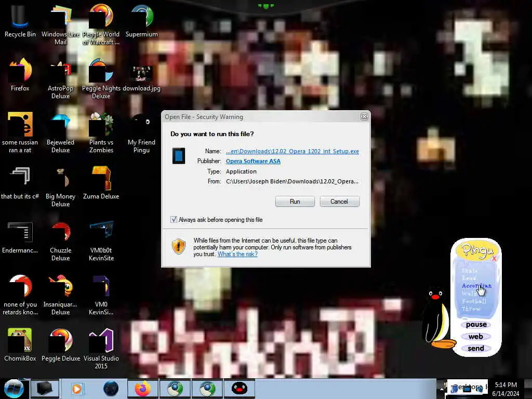Open Firefox desktop shortcut

coord(20,75)
